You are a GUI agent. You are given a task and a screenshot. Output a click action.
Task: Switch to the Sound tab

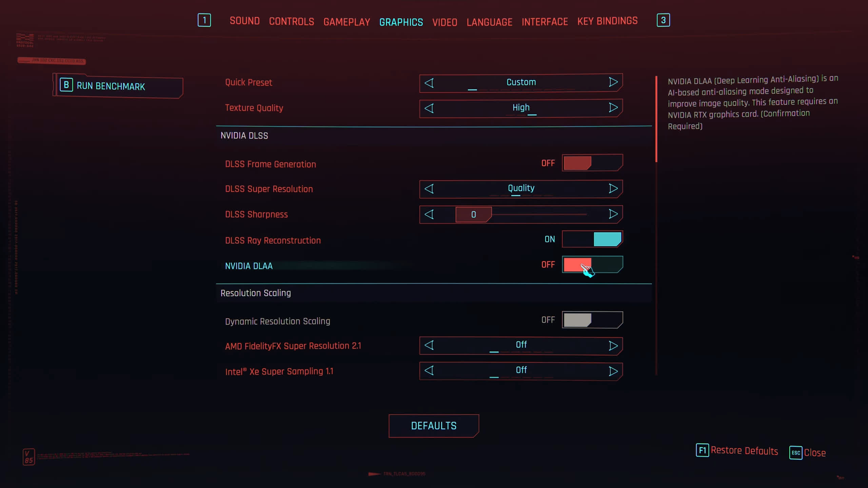244,21
